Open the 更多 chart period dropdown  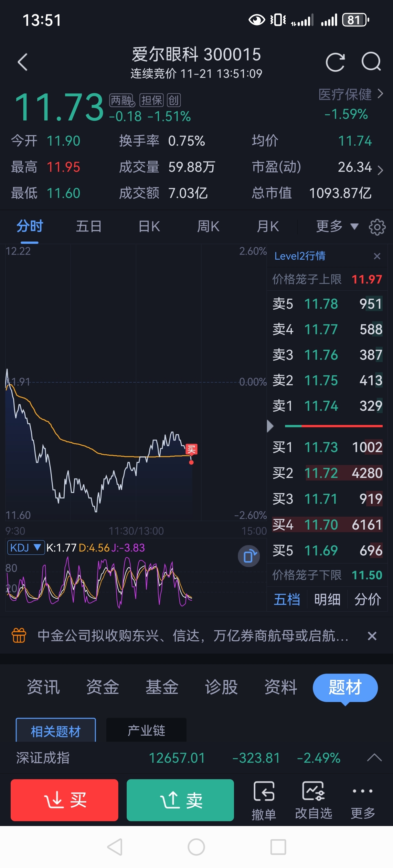pos(337,226)
